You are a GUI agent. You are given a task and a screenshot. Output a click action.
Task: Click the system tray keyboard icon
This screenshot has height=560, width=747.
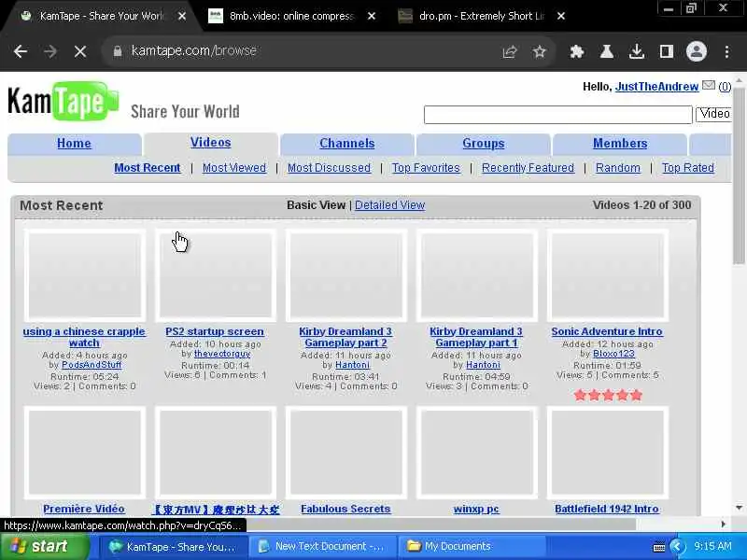click(x=659, y=547)
